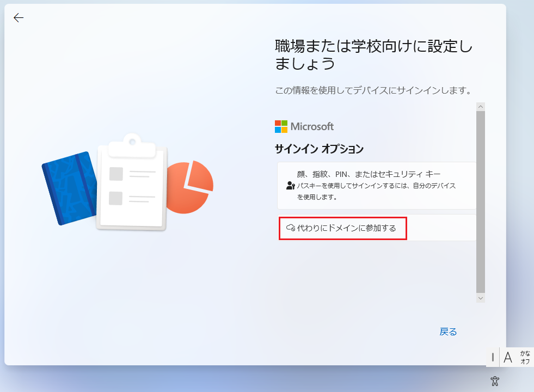
Task: Click the 職場または学校向けに設定しましょう title
Action: 373,55
